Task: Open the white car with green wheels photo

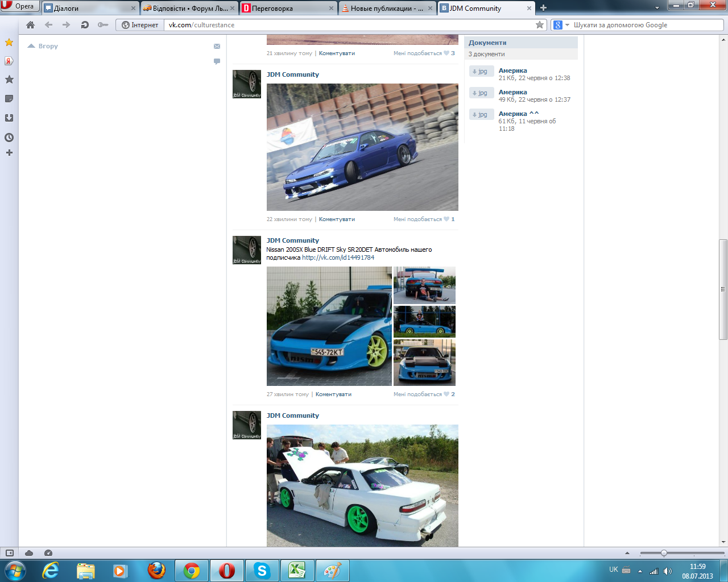Action: pos(362,486)
